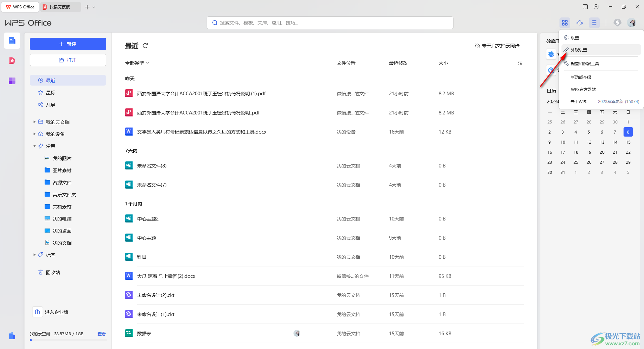Open the 回收站 recycle bin
Image resolution: width=644 pixels, height=349 pixels.
pos(49,272)
